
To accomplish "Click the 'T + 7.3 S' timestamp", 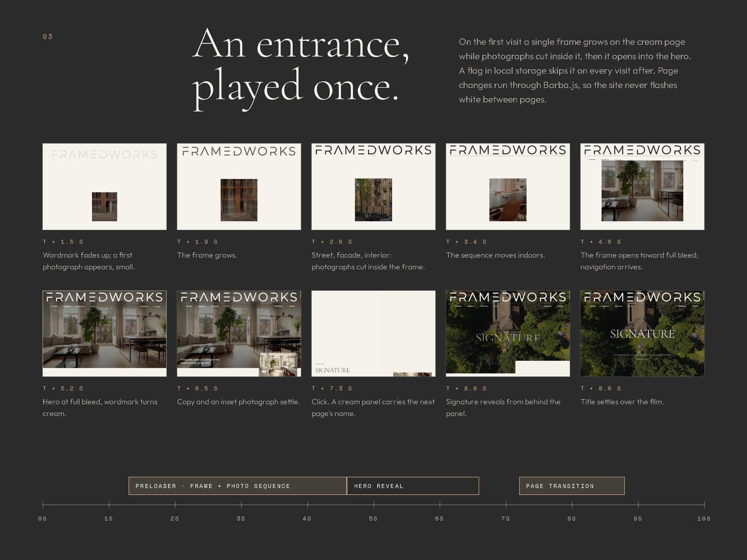I will (332, 388).
